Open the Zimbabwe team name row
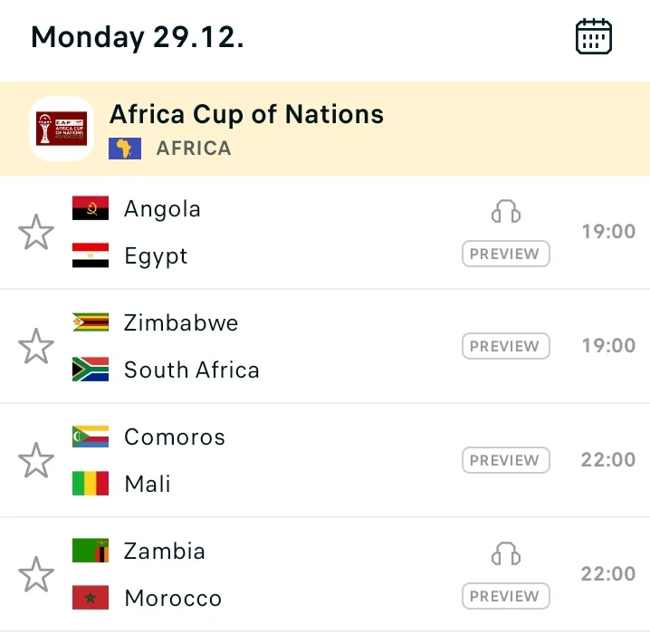Screen dimensions: 650x644 (x=181, y=322)
